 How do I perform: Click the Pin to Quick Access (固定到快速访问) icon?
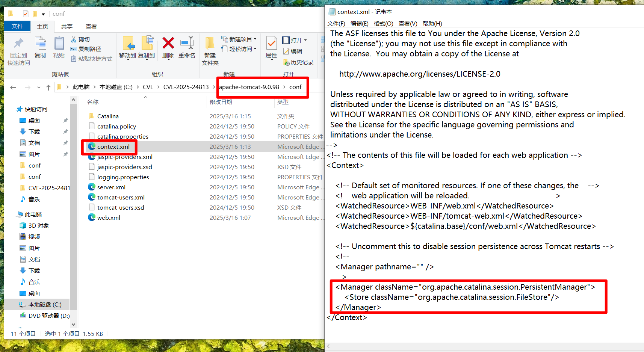(x=18, y=44)
